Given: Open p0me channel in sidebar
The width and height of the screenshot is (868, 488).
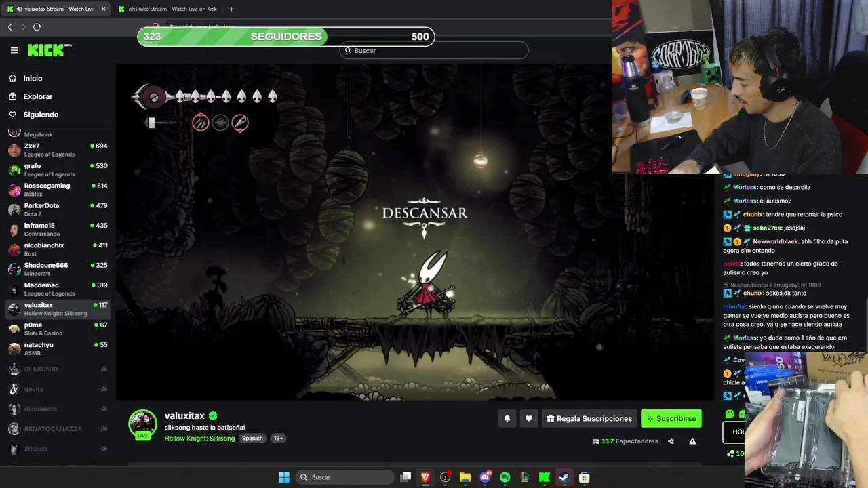Looking at the screenshot, I should coord(58,329).
